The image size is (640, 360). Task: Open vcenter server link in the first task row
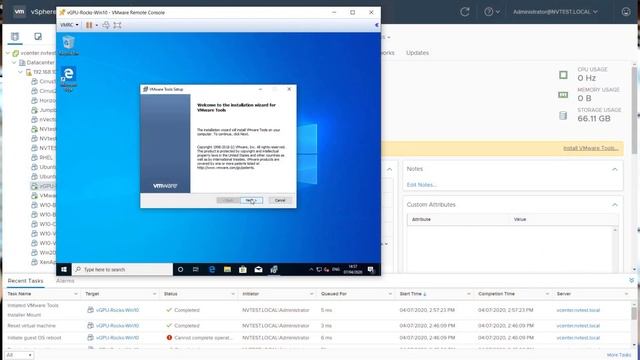tap(578, 310)
